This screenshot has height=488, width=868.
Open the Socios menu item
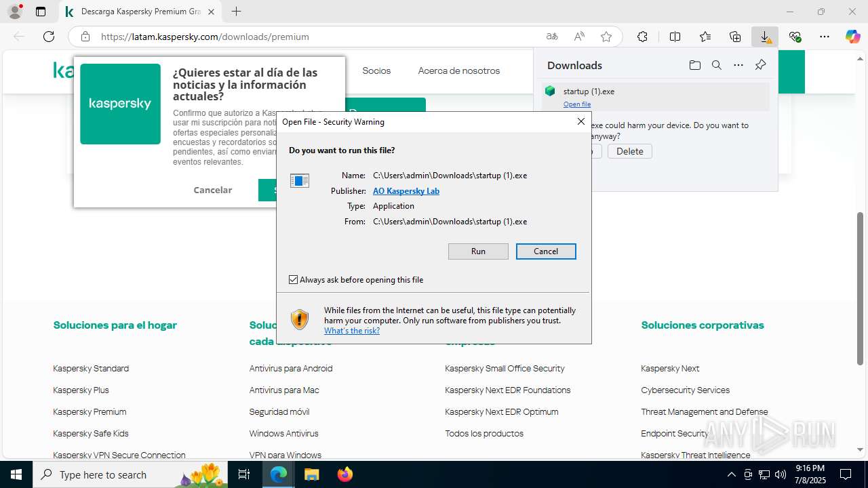376,70
